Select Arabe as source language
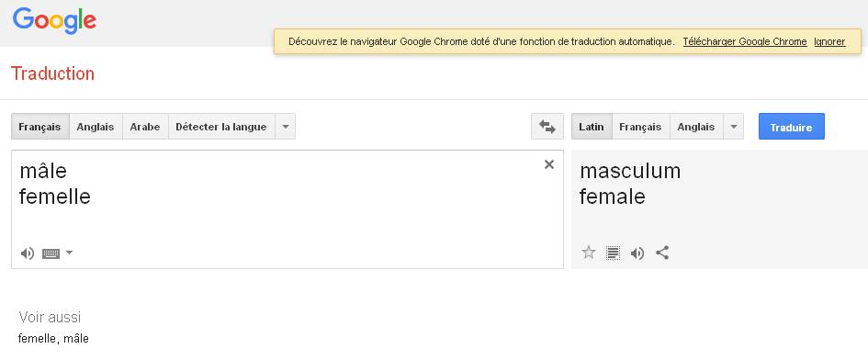This screenshot has height=360, width=868. [145, 127]
